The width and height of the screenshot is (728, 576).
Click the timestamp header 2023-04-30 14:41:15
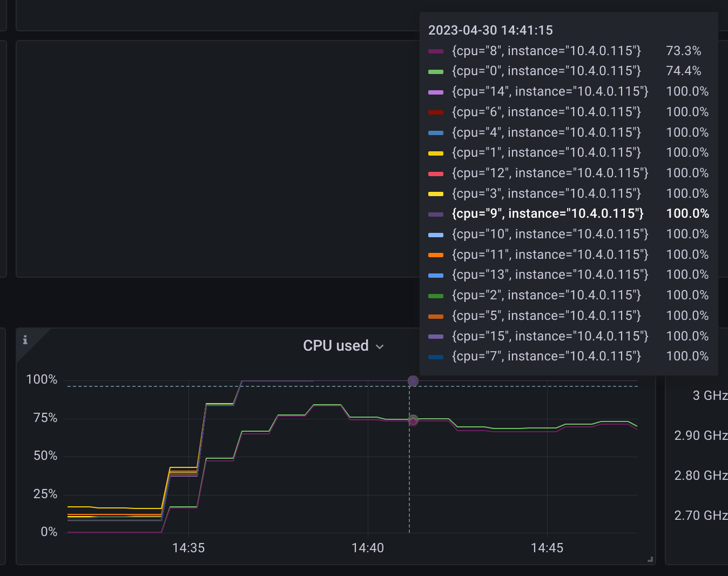[490, 30]
